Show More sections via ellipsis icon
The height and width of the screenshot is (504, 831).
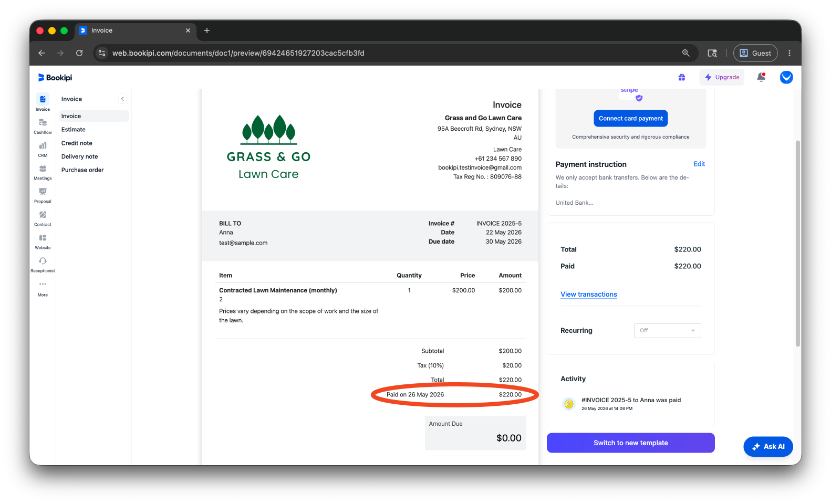pos(43,284)
